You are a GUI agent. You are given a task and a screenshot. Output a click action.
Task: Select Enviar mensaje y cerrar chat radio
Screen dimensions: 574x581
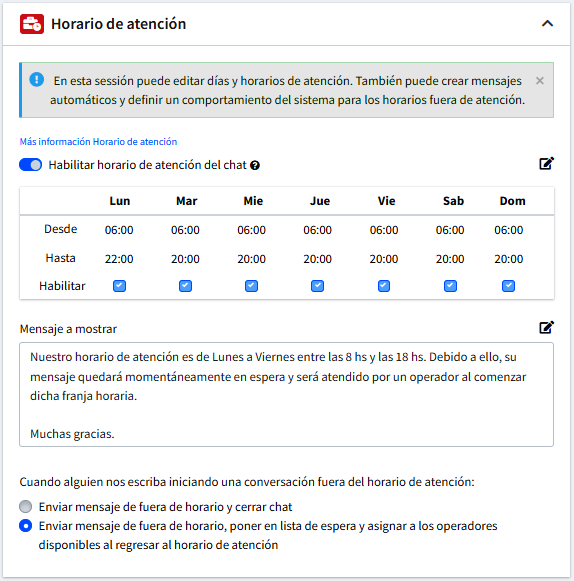point(26,507)
